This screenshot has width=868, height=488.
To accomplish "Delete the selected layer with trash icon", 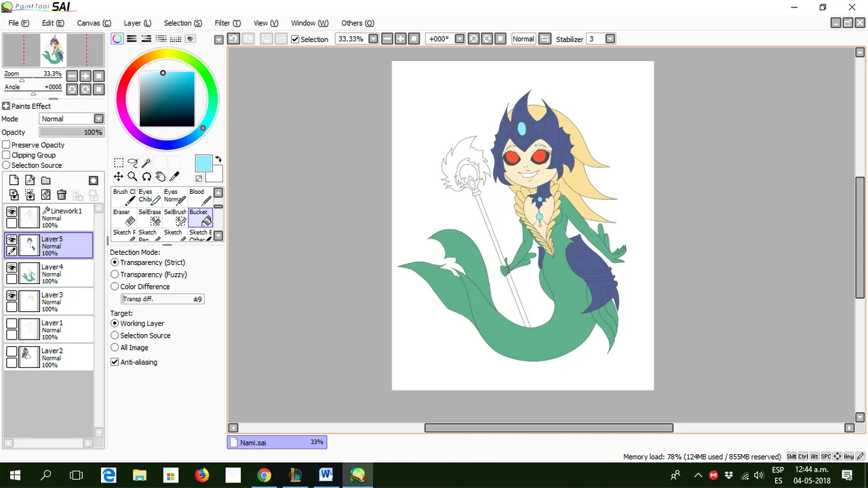I will pyautogui.click(x=62, y=195).
